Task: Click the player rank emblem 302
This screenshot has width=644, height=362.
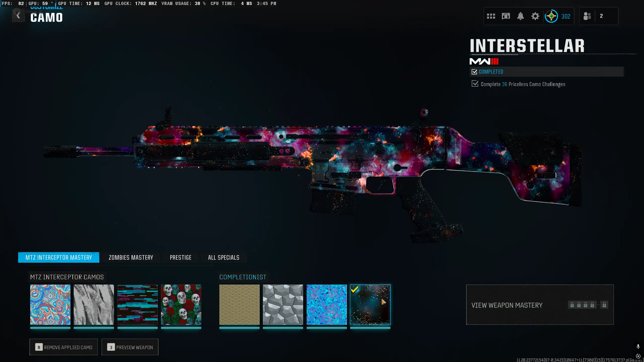Action: [x=551, y=16]
